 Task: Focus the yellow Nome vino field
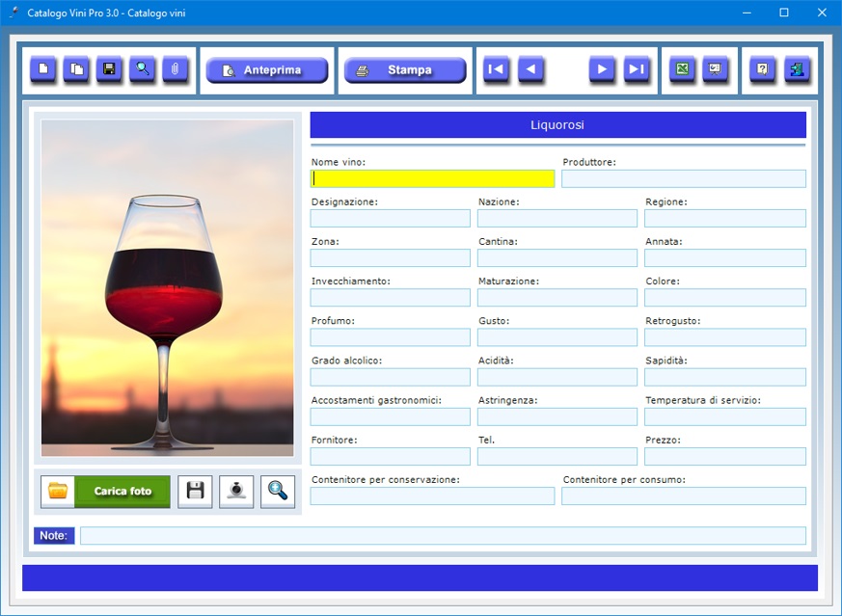432,178
